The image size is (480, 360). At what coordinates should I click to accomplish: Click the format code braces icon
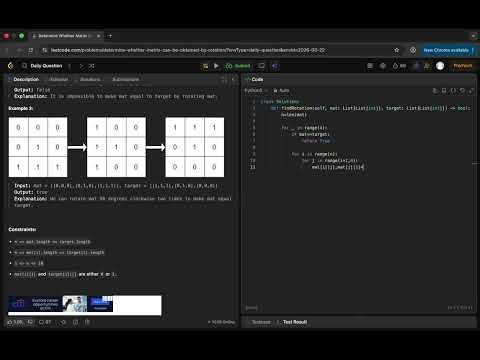pyautogui.click(x=453, y=90)
